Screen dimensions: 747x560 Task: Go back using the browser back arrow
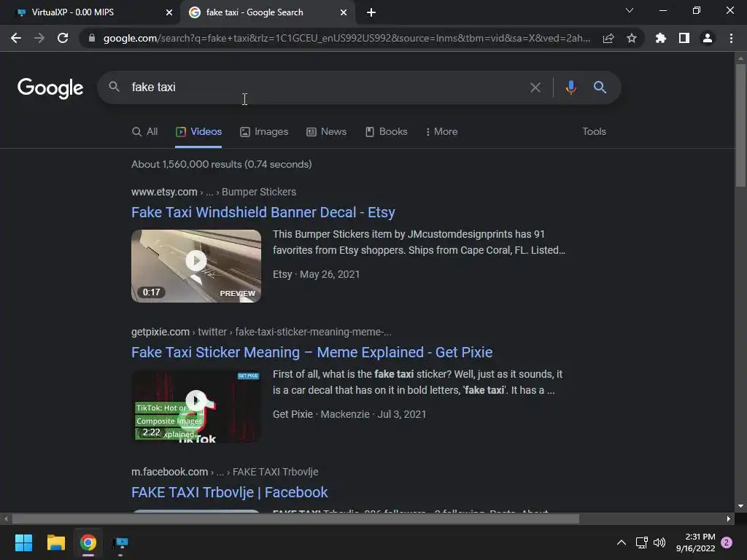point(16,38)
